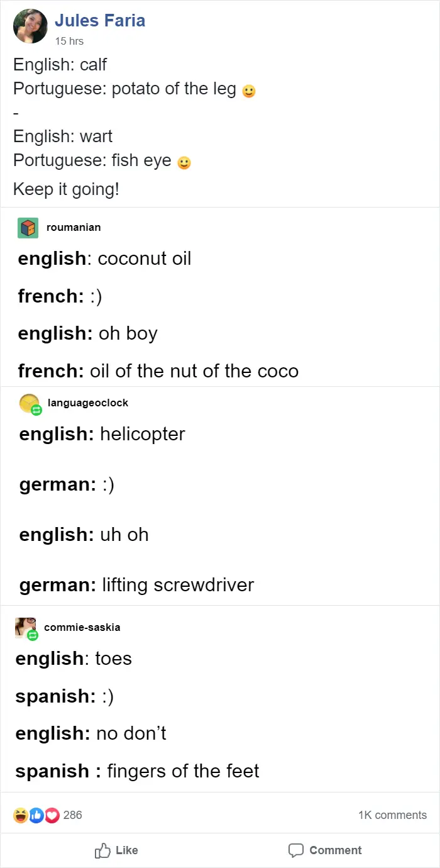Open the 15 hrs timestamp link

tap(69, 42)
